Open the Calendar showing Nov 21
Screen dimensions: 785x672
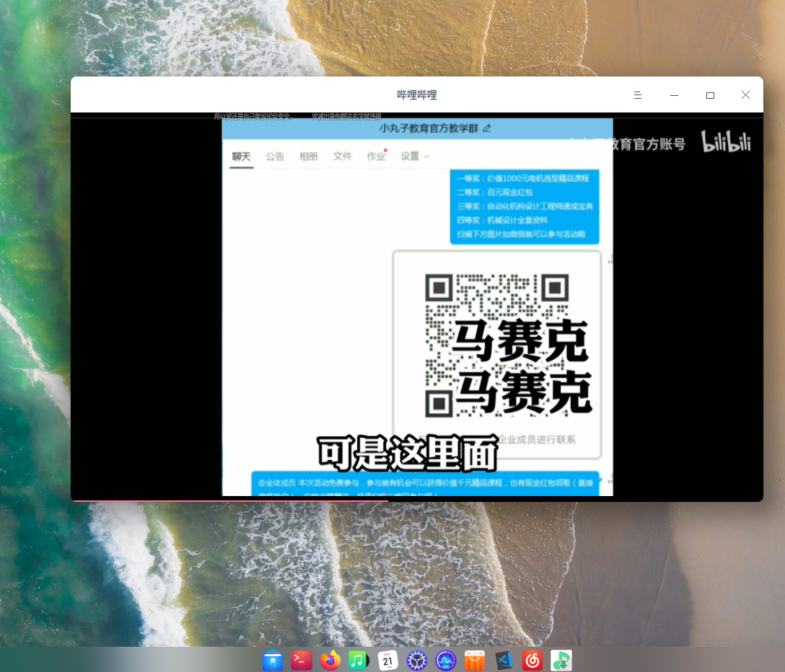[x=388, y=660]
